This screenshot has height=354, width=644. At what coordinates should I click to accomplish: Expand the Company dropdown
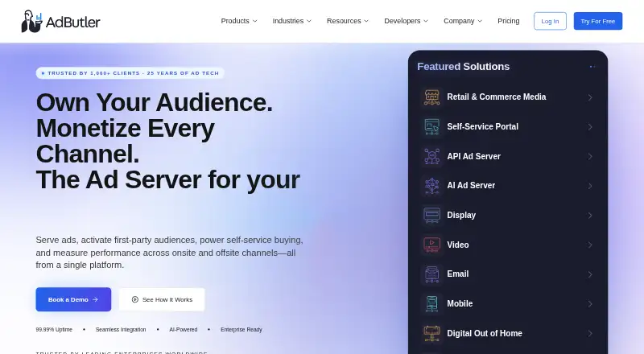point(463,21)
